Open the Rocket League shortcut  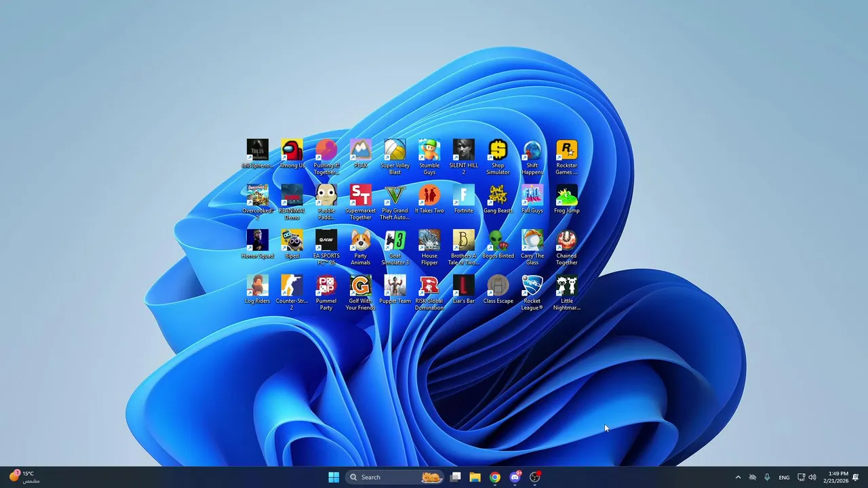(x=532, y=293)
